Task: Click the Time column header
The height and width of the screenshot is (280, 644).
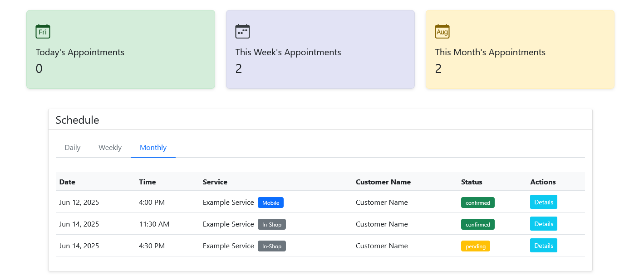Action: click(147, 182)
